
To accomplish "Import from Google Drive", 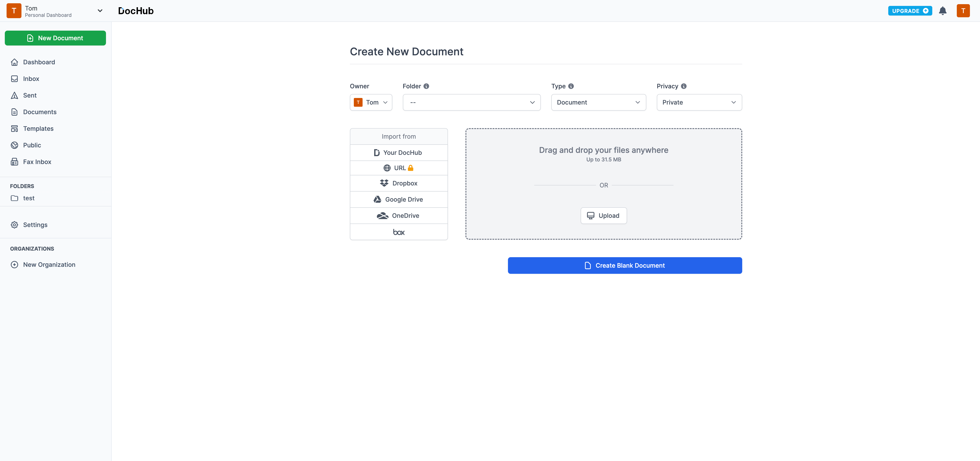I will pos(398,199).
